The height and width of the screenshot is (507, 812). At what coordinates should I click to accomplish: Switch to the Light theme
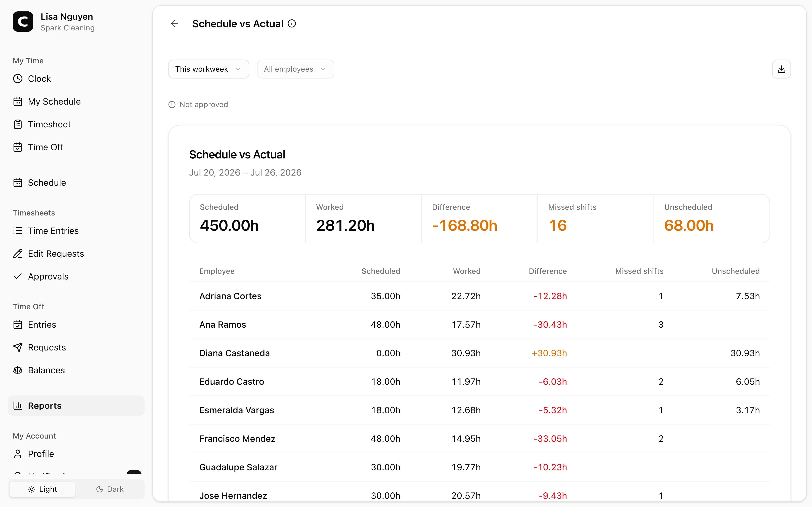[43, 489]
